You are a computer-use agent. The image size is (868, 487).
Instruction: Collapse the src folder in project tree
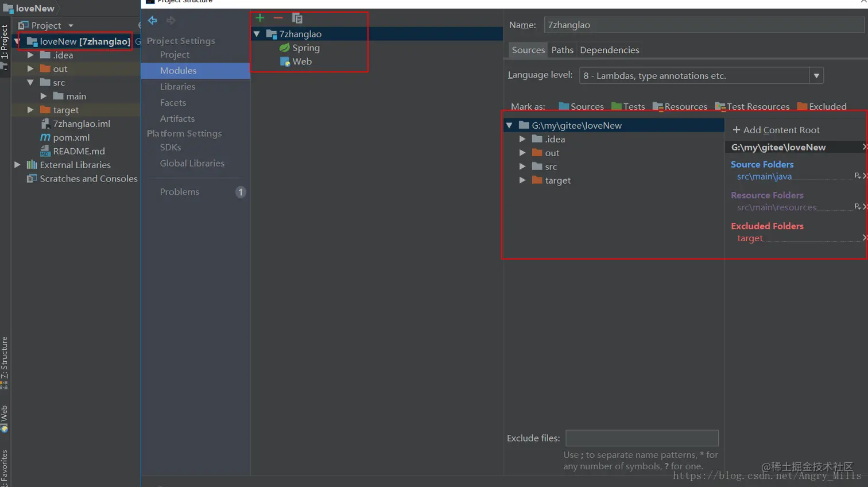(30, 83)
